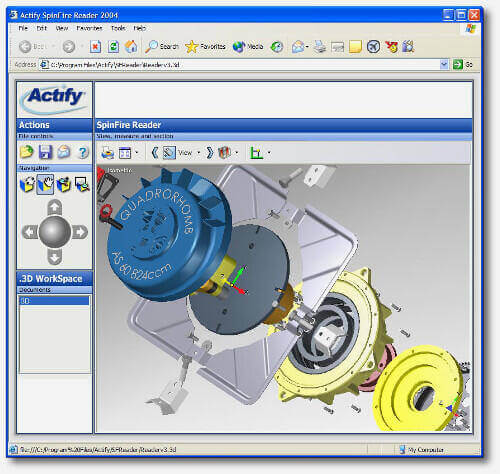Open the Edit menu
500x474 pixels.
coord(41,28)
